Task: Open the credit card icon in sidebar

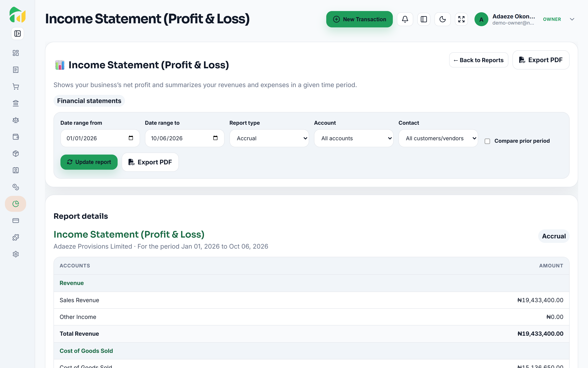Action: (16, 221)
